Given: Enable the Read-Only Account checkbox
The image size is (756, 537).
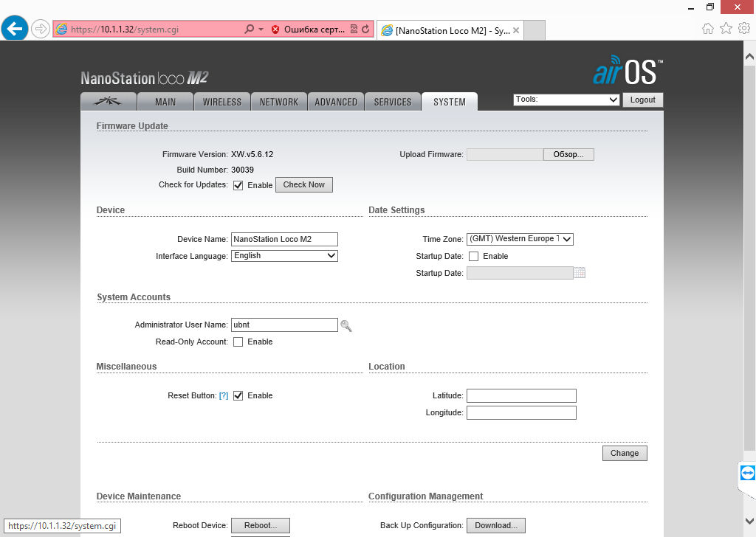Looking at the screenshot, I should pyautogui.click(x=238, y=342).
